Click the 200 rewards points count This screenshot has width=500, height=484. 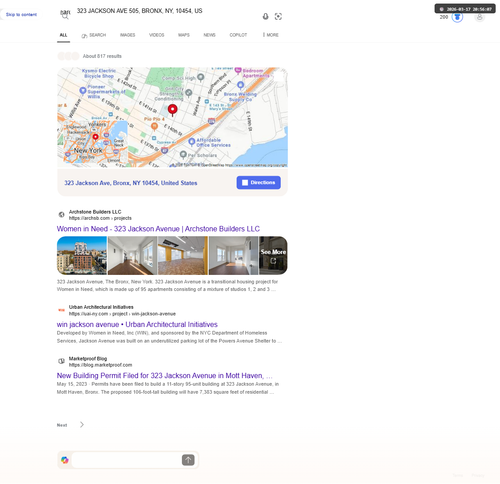point(444,17)
